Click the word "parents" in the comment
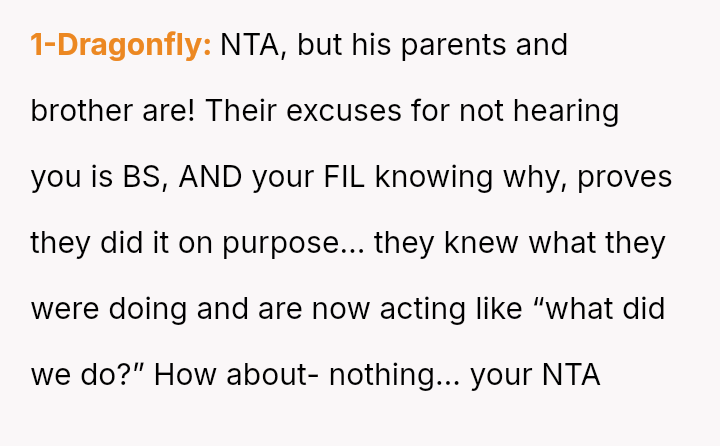 [x=454, y=46]
